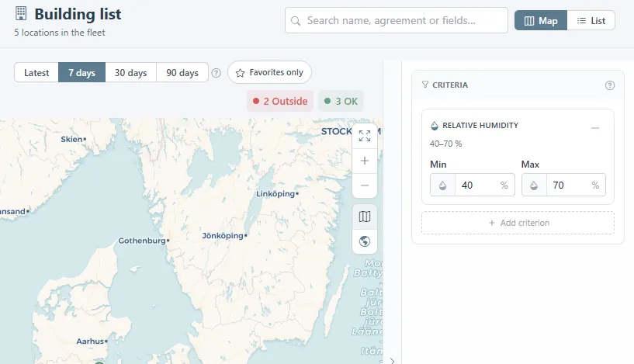This screenshot has height=364, width=634.
Task: Collapse the criteria side panel with chevron
Action: click(392, 361)
